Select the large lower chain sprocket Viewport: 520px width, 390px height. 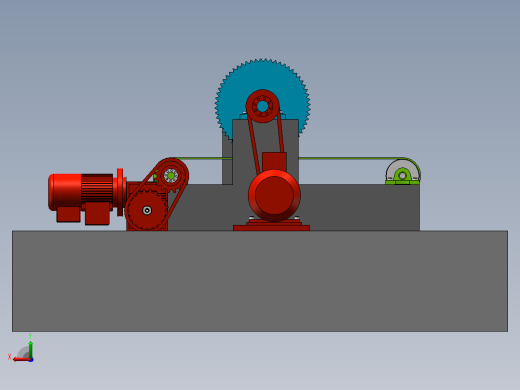pos(147,210)
